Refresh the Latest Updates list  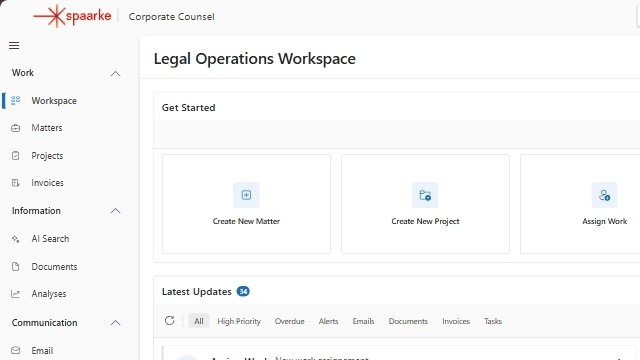pyautogui.click(x=170, y=321)
